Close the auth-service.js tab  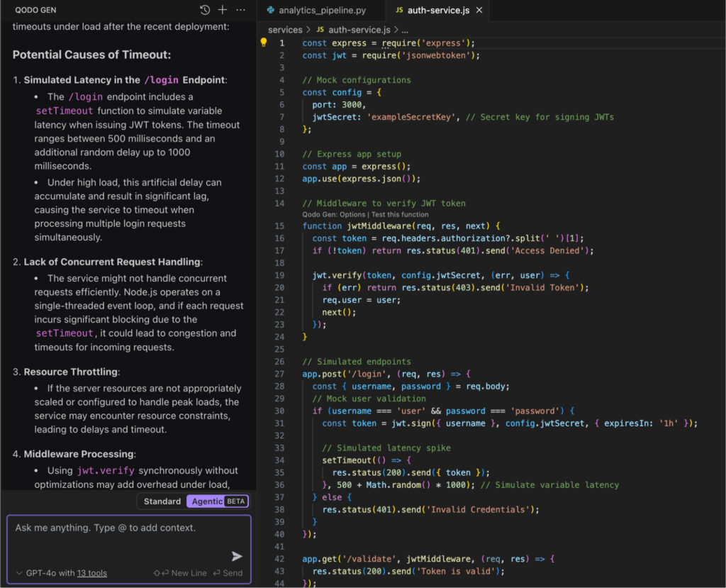click(x=479, y=10)
